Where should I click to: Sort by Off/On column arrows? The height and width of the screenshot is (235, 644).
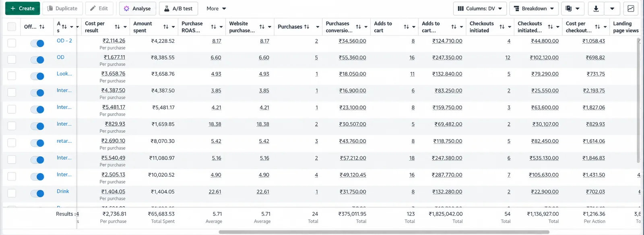42,27
